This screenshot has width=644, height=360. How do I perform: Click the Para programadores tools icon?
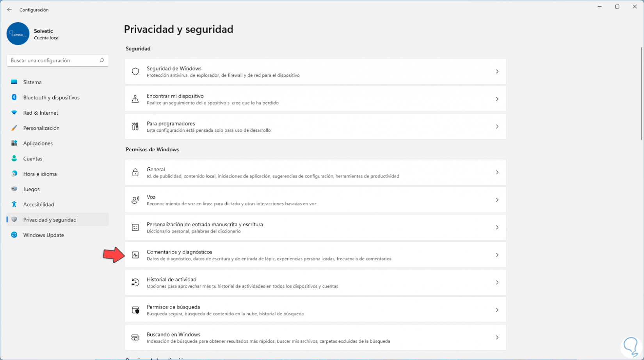[135, 126]
